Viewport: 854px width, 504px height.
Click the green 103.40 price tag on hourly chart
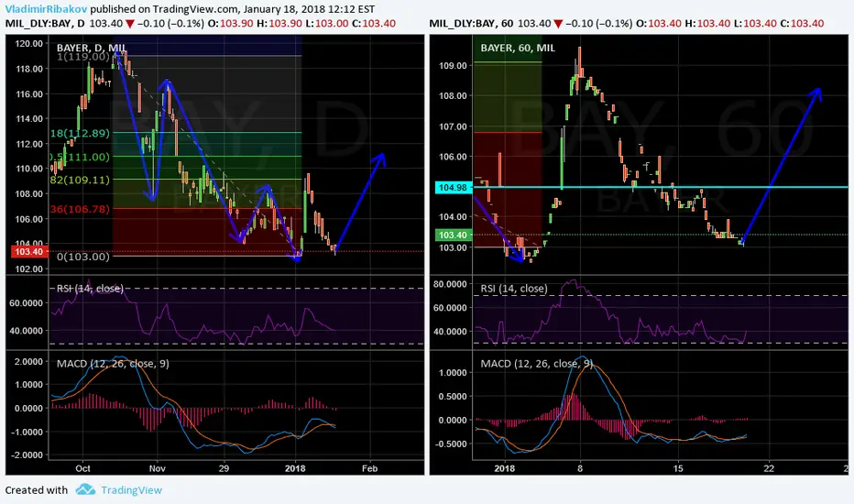[453, 235]
